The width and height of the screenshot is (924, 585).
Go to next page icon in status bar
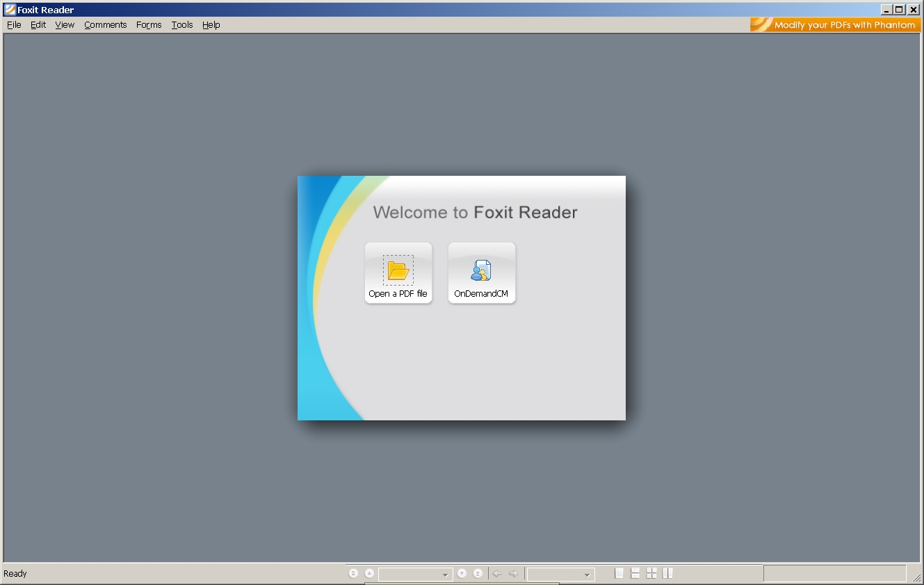(462, 573)
